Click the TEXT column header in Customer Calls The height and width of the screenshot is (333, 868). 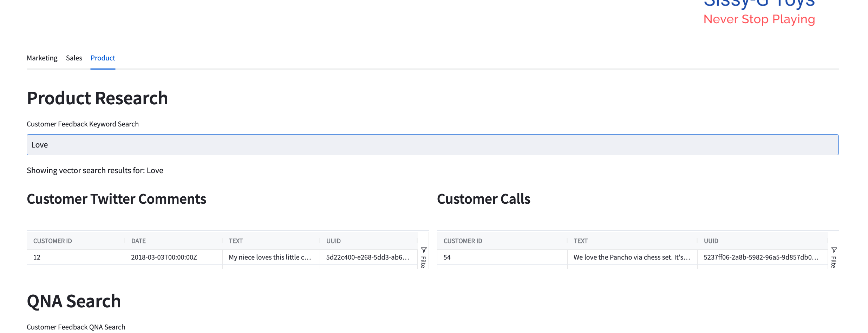point(581,241)
